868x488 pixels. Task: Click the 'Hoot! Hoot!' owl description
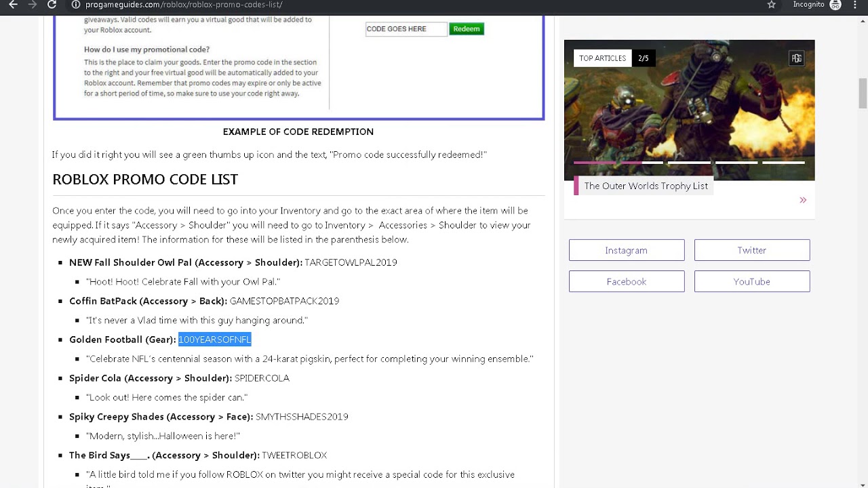pos(183,281)
